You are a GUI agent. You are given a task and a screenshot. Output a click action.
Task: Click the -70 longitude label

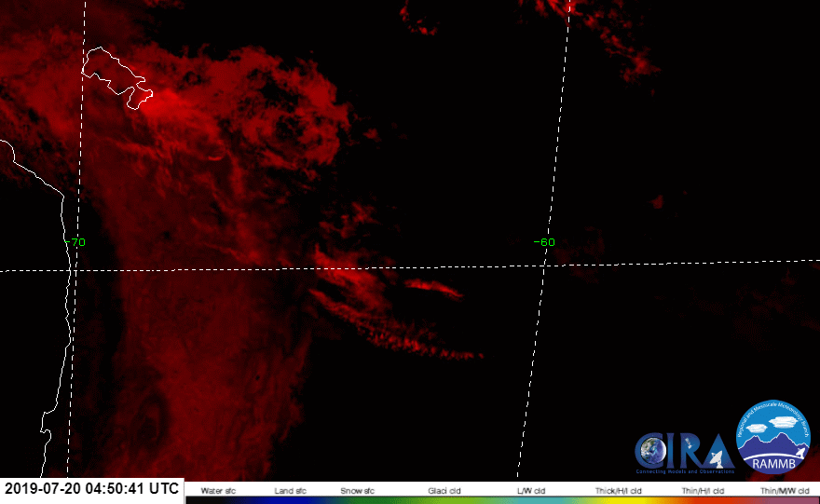coord(76,242)
